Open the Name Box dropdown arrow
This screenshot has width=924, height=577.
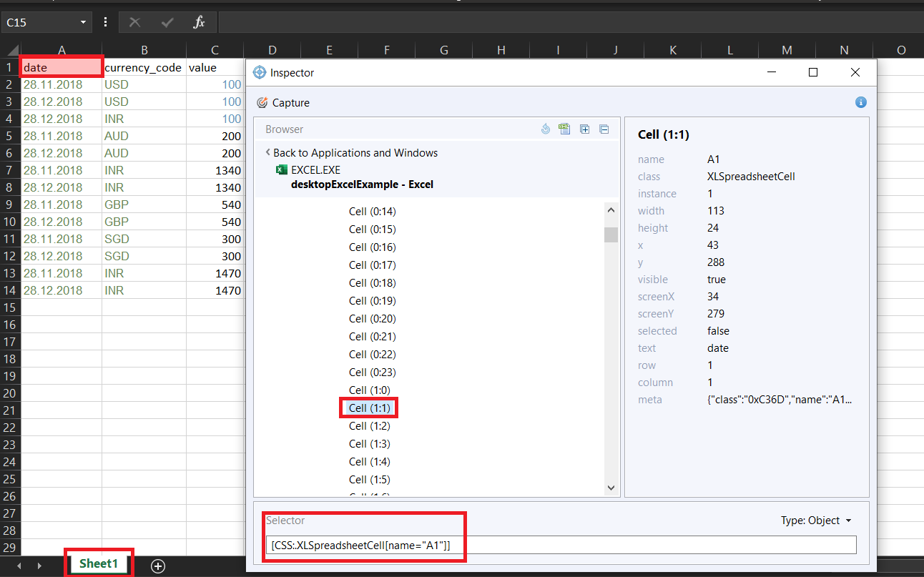coord(83,23)
